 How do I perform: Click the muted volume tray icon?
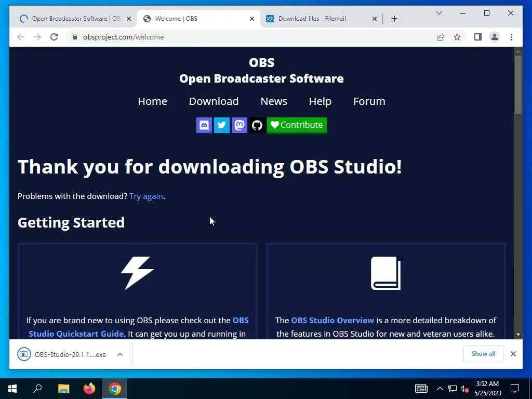pyautogui.click(x=464, y=389)
